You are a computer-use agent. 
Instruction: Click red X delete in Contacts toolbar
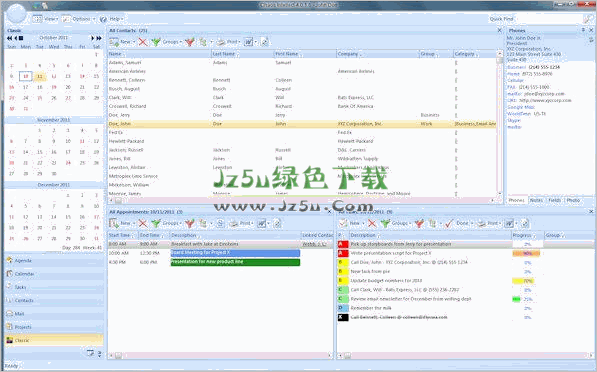click(x=143, y=42)
